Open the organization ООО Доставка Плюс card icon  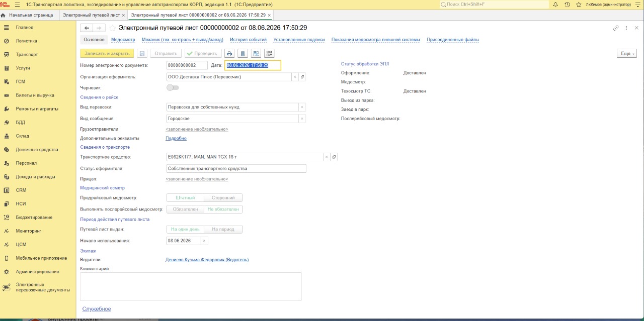pyautogui.click(x=302, y=77)
